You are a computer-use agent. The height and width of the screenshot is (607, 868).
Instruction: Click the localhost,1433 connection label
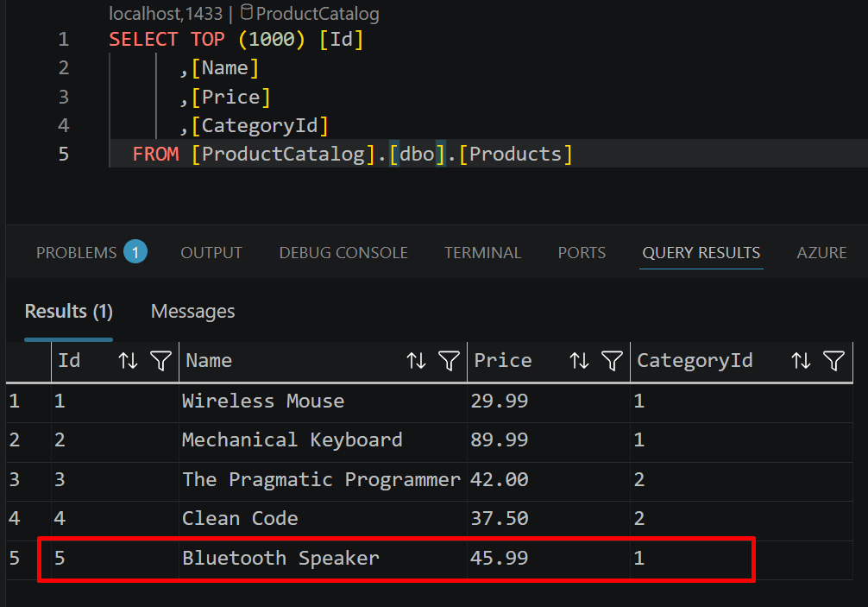pos(166,13)
